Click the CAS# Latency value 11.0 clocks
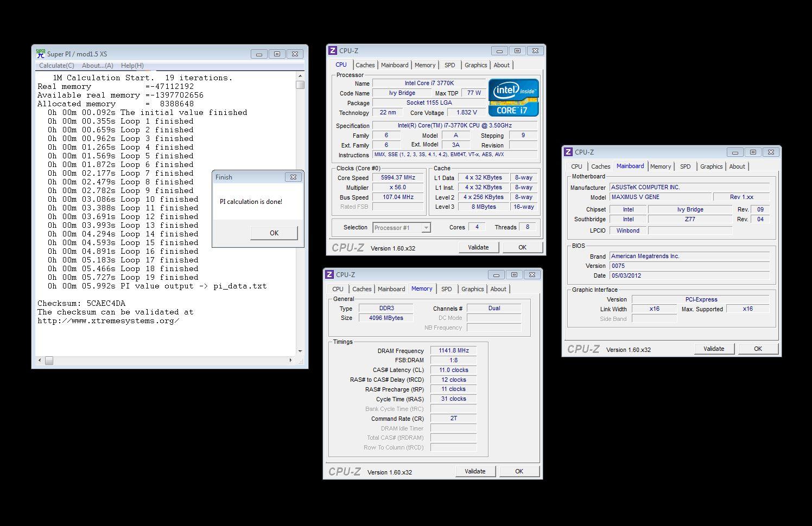The width and height of the screenshot is (812, 526). [x=453, y=370]
